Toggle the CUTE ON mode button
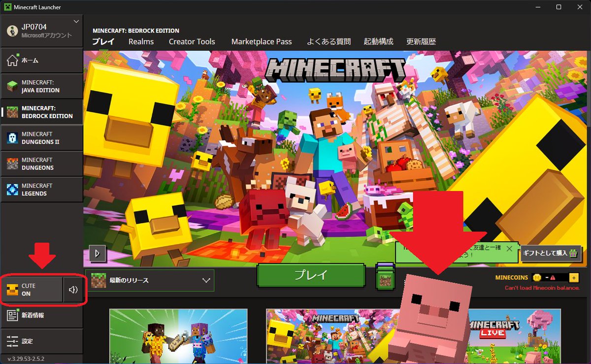The height and width of the screenshot is (364, 591). pos(32,290)
